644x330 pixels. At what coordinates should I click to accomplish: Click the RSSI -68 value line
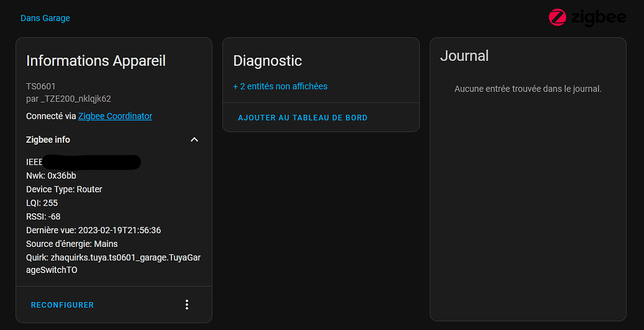click(x=43, y=217)
